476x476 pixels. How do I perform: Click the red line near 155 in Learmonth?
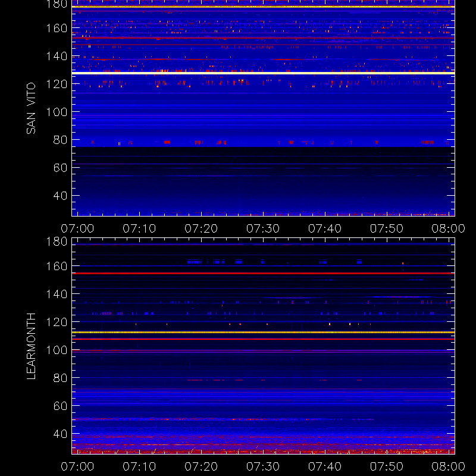pos(263,274)
